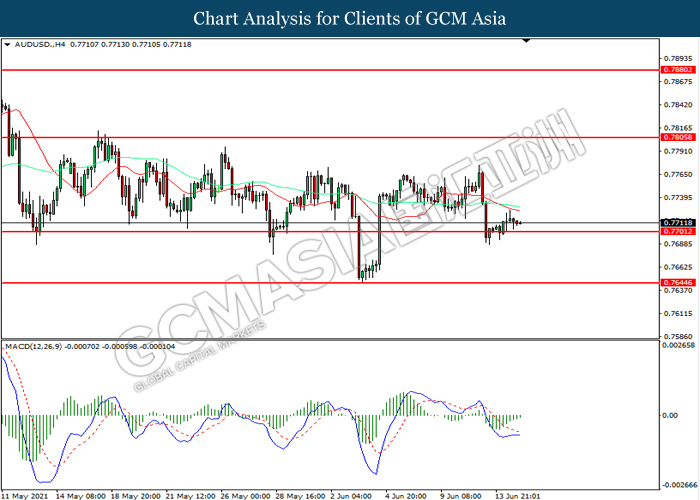Click the chart shift marker triangle
The width and height of the screenshot is (700, 500).
[526, 41]
